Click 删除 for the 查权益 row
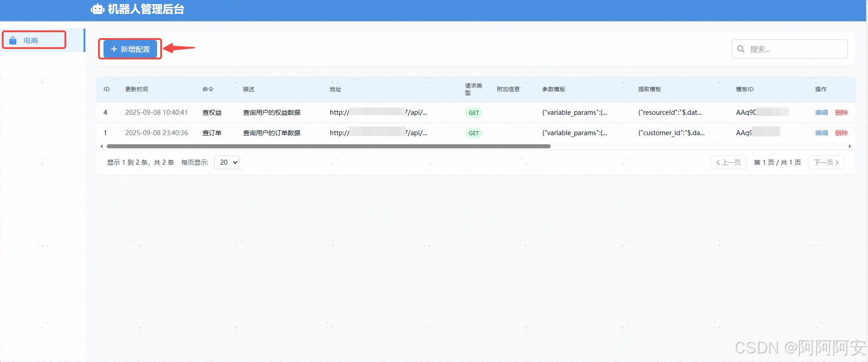 pos(842,113)
